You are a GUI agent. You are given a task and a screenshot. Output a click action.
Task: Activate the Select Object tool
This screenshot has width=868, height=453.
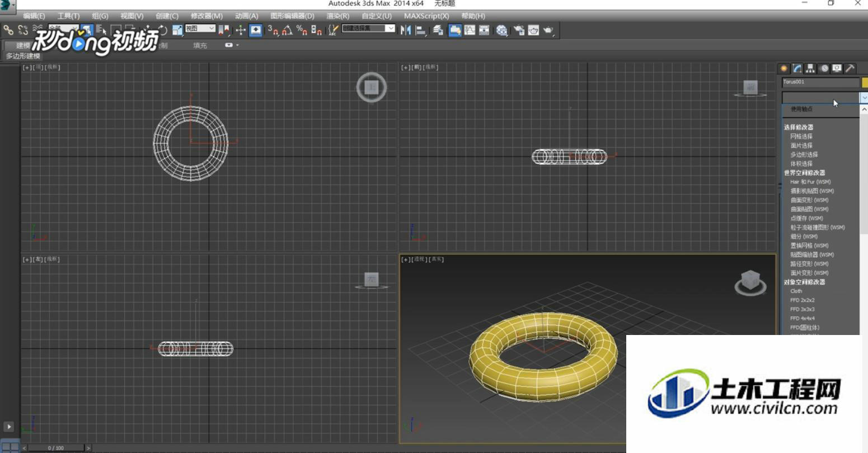click(x=87, y=30)
